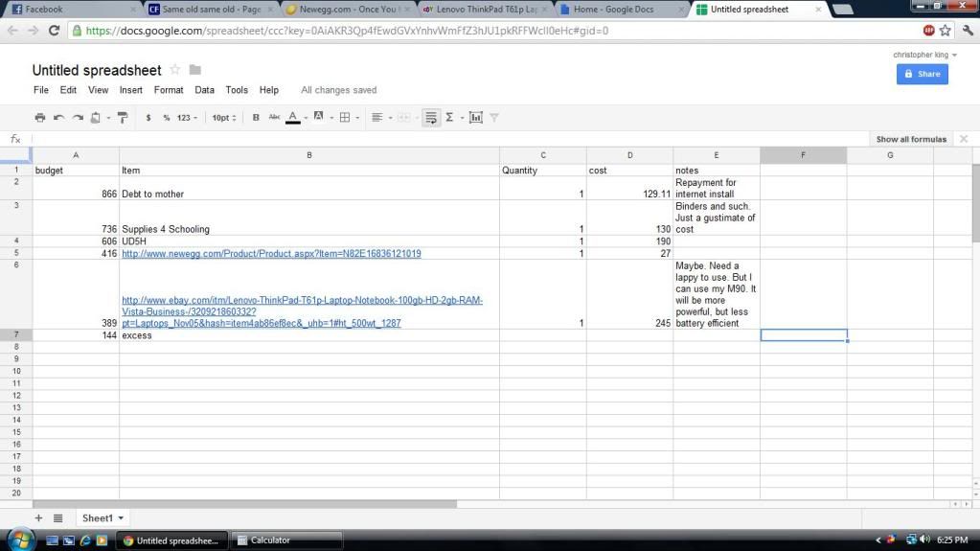Open the all sheets list icon
Viewport: 980px width, 551px height.
pyautogui.click(x=58, y=517)
